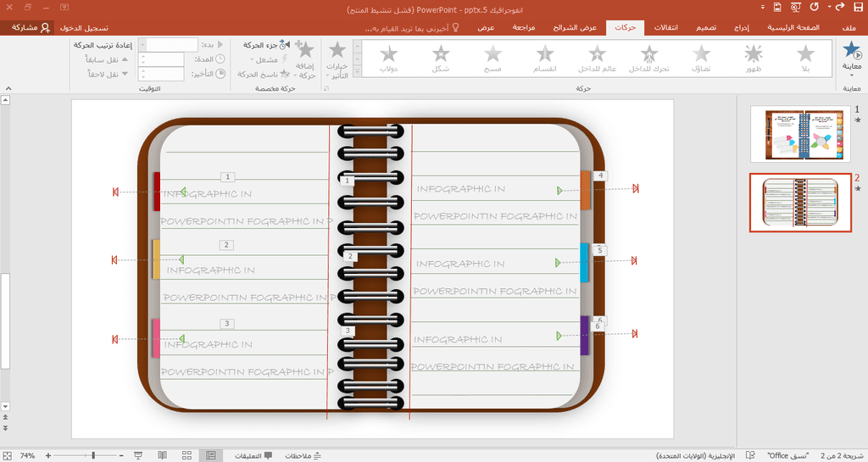Click Animation Painter (ناسخ الحركة)
The width and height of the screenshot is (868, 462).
pyautogui.click(x=264, y=74)
